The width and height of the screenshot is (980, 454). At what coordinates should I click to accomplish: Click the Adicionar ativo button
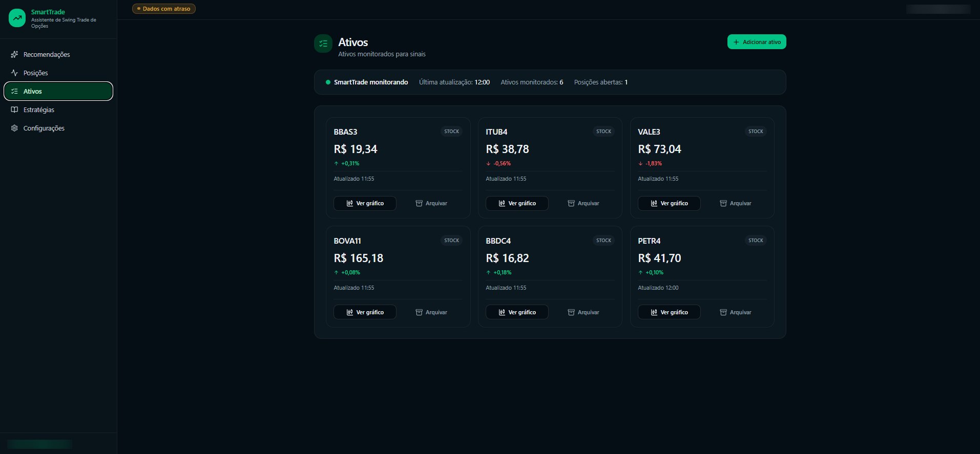(x=757, y=42)
